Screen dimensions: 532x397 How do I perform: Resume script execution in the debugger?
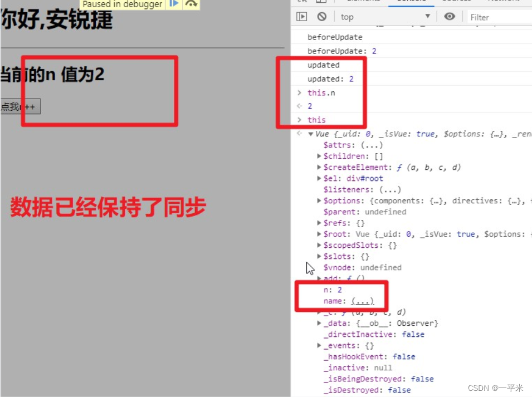pos(173,4)
